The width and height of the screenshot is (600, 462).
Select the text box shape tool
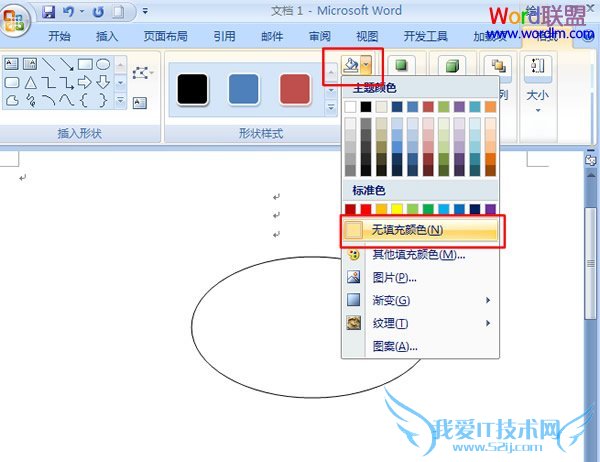point(11,64)
